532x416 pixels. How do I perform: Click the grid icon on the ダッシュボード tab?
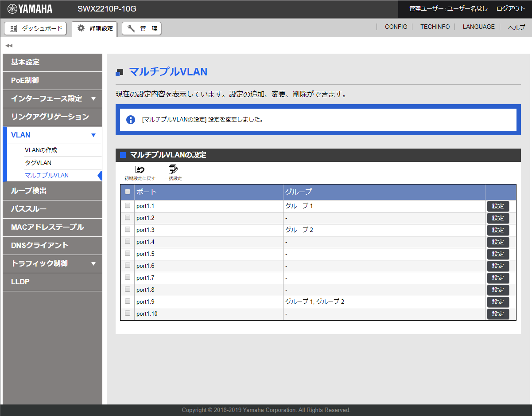pyautogui.click(x=14, y=28)
